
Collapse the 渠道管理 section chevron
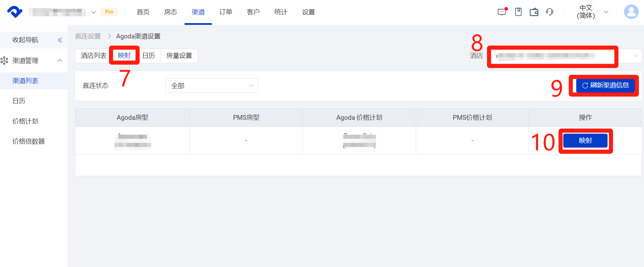pos(60,61)
